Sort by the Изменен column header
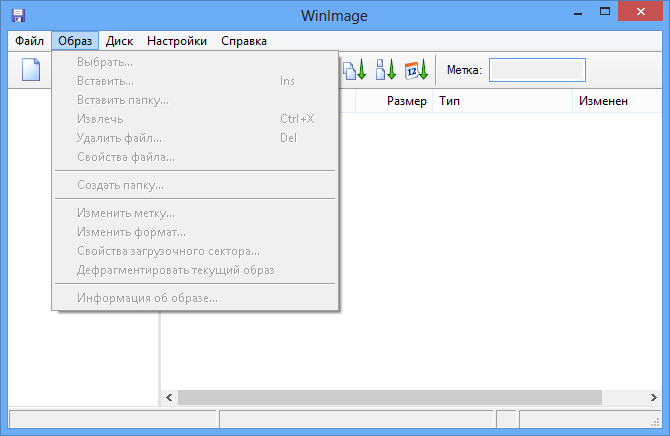 click(x=617, y=101)
